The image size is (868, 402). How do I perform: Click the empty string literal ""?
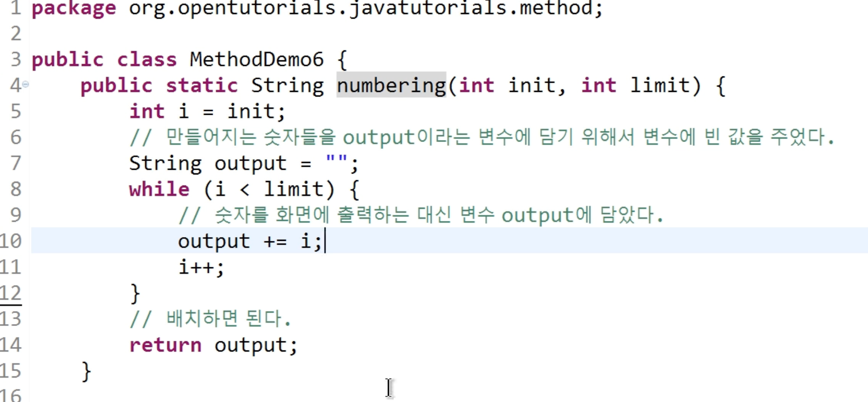[x=336, y=160]
